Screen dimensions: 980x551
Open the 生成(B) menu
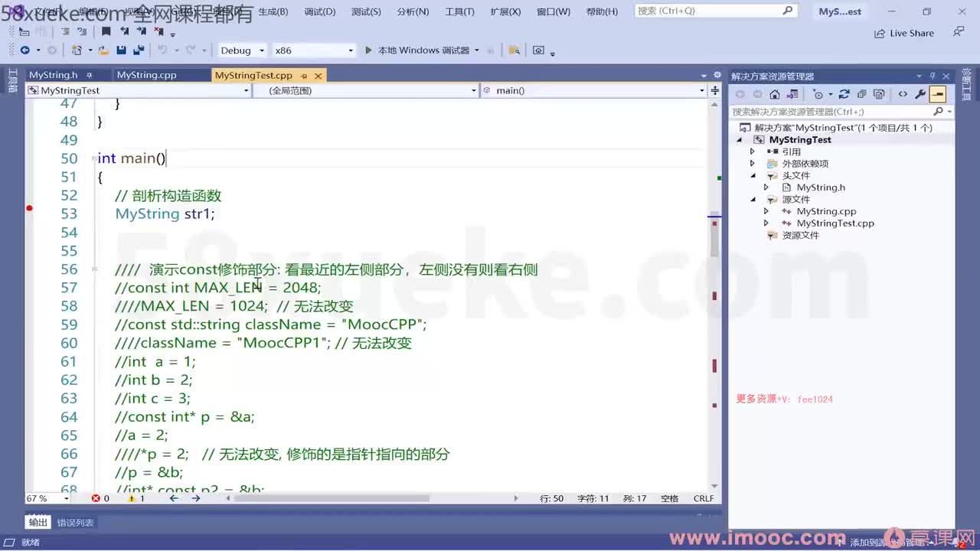tap(273, 11)
